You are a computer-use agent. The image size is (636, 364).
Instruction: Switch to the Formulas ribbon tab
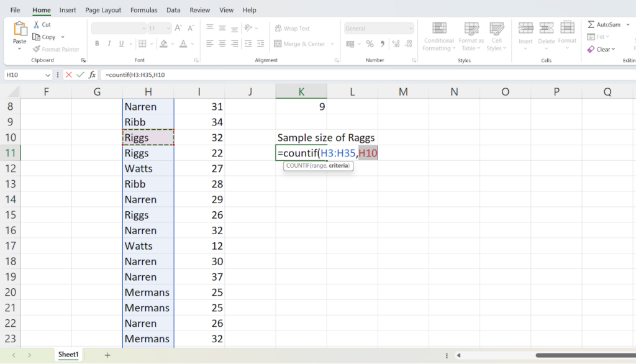point(143,11)
